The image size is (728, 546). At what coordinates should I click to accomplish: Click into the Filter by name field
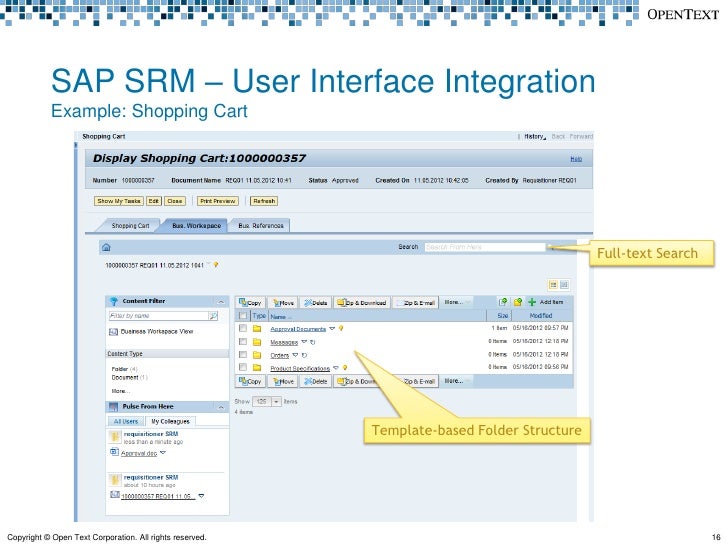[x=159, y=316]
